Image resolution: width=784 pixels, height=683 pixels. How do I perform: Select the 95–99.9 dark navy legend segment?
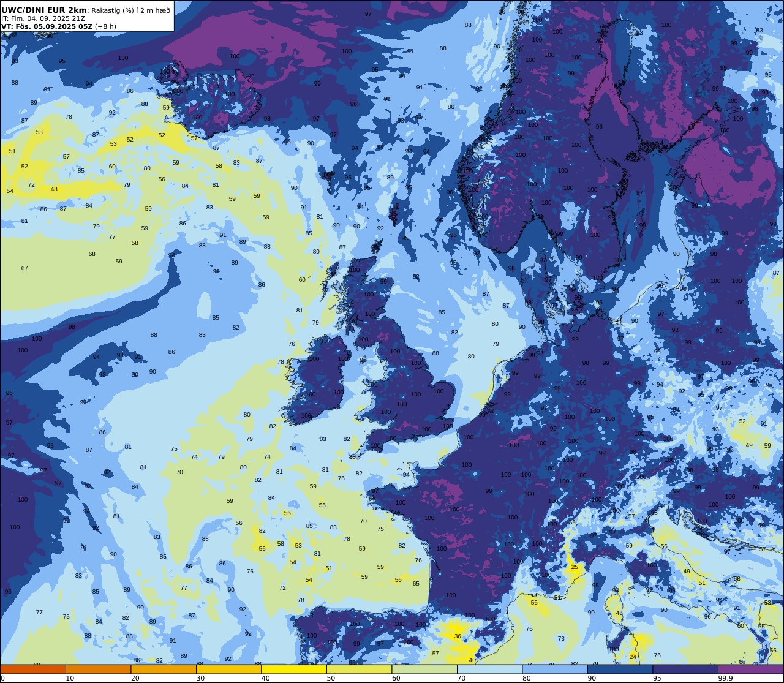point(685,669)
